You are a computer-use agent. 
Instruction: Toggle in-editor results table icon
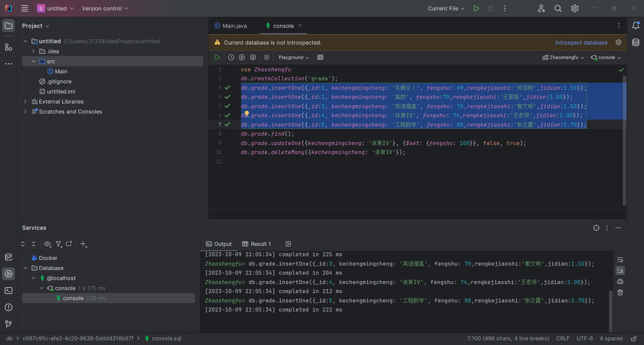click(320, 57)
